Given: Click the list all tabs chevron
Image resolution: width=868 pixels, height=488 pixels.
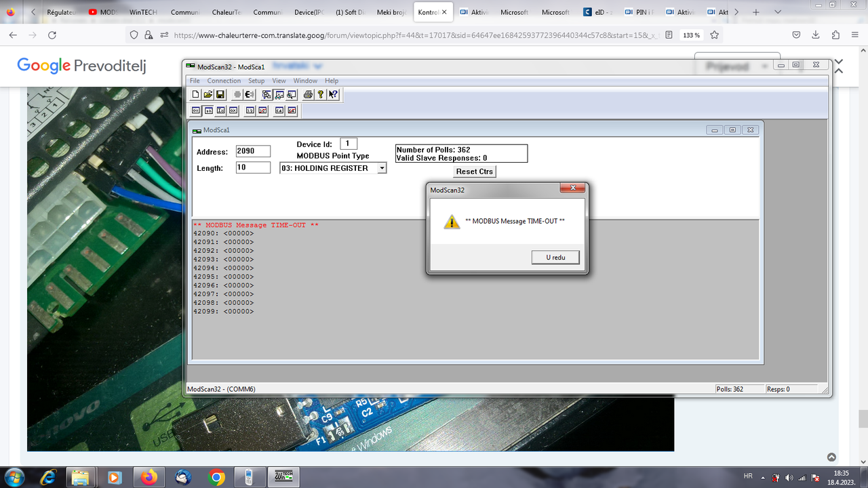Looking at the screenshot, I should (778, 12).
